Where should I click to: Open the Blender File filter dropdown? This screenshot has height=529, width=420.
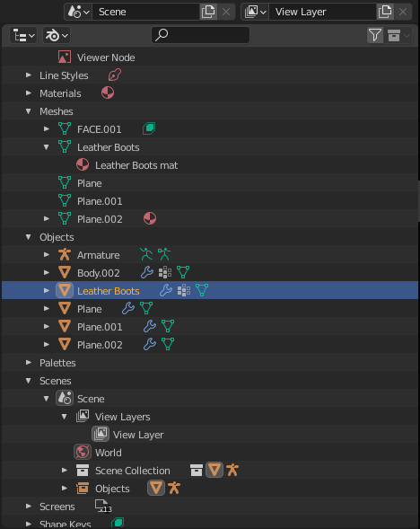point(57,35)
